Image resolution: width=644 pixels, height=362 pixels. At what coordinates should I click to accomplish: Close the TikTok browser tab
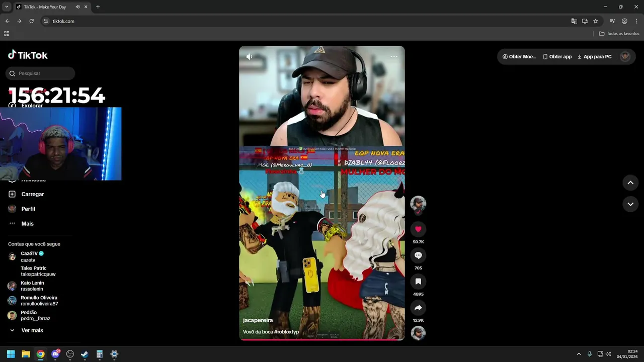pyautogui.click(x=86, y=7)
